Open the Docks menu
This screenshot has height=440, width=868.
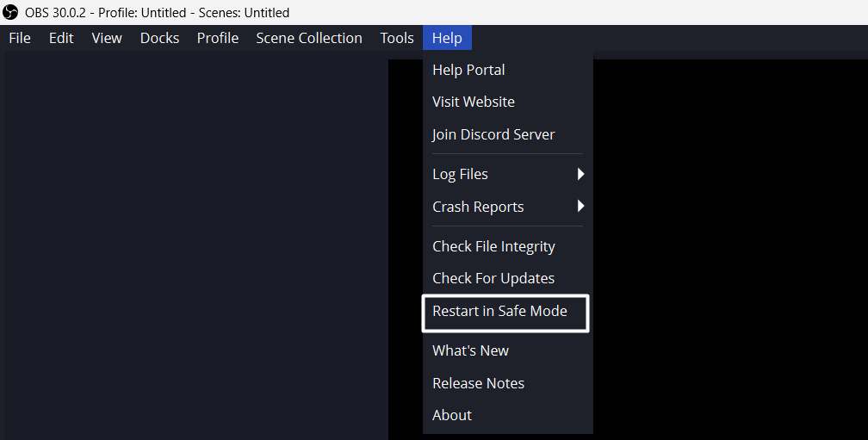159,38
